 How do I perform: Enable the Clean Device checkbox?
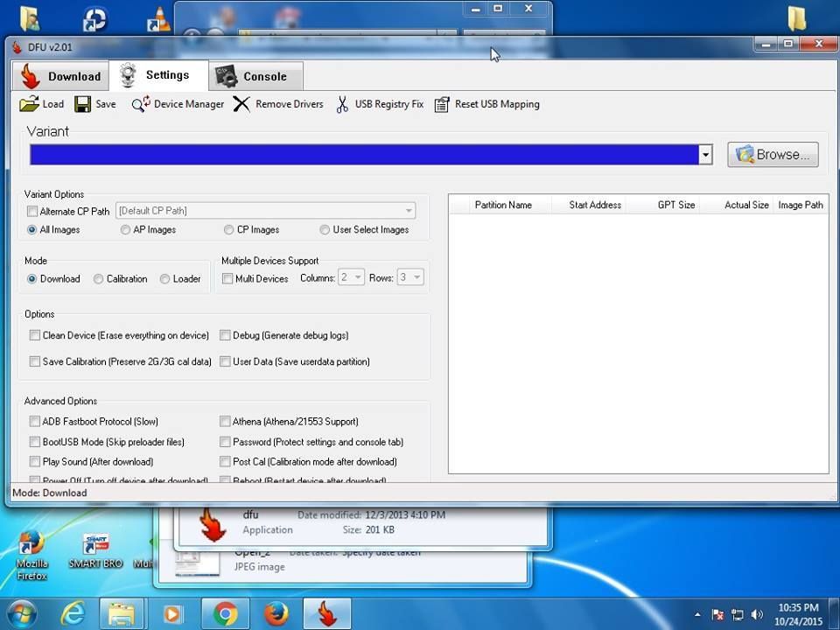[x=35, y=335]
